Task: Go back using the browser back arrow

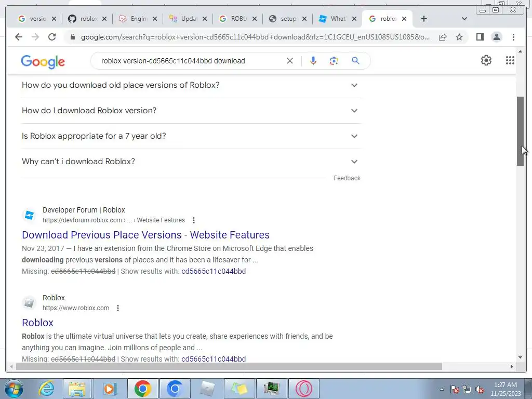Action: click(19, 37)
